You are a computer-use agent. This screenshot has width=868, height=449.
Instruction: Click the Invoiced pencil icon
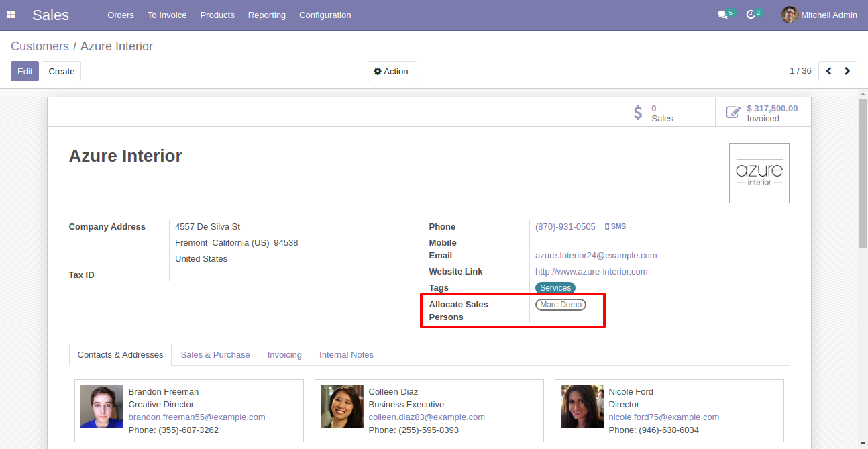(x=733, y=113)
